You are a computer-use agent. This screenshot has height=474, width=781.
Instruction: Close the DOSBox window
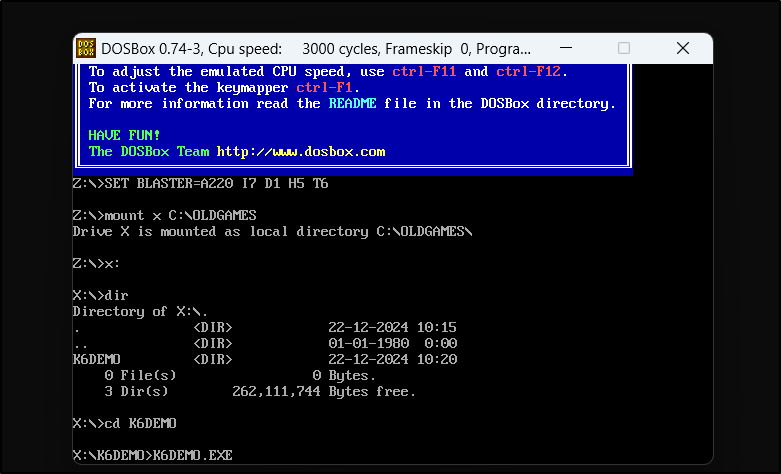pos(683,48)
